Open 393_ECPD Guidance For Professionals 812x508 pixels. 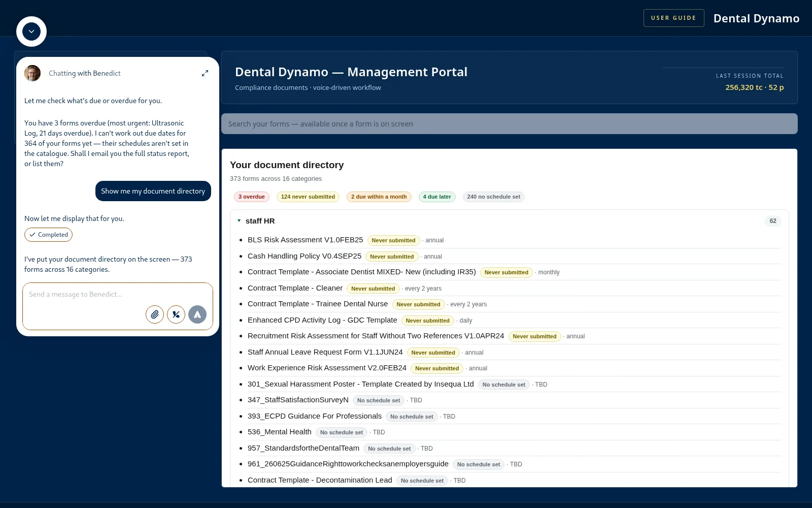click(x=315, y=416)
